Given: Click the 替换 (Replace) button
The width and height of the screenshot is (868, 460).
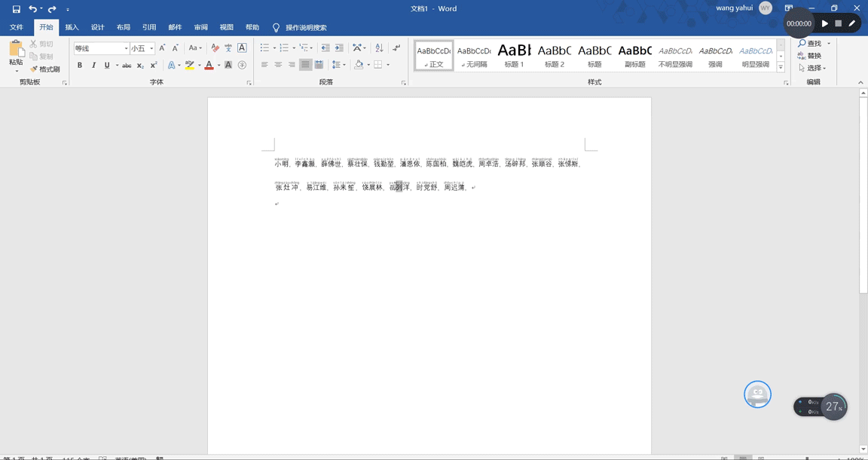Looking at the screenshot, I should [810, 55].
